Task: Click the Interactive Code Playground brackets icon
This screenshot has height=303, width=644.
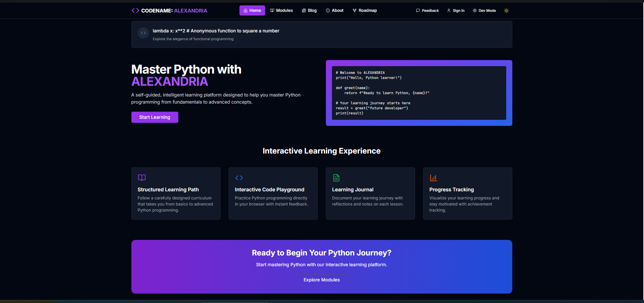Action: click(x=239, y=178)
